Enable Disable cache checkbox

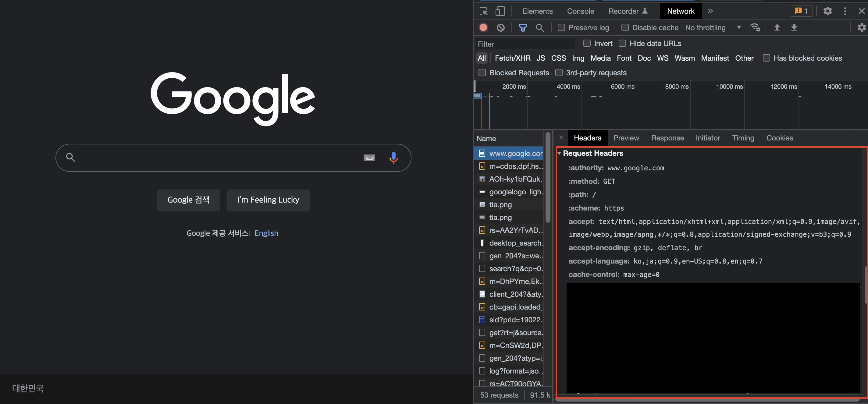(x=625, y=28)
